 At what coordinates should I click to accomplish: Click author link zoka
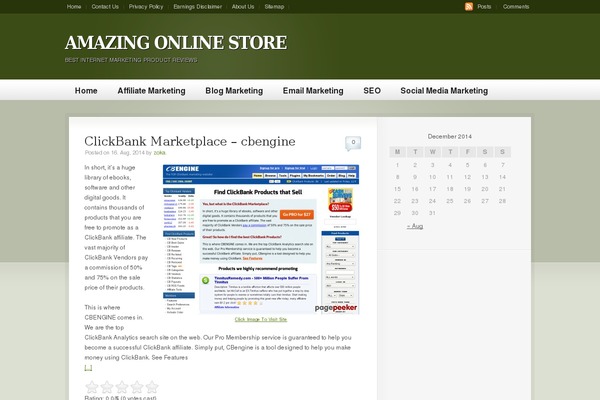point(159,153)
